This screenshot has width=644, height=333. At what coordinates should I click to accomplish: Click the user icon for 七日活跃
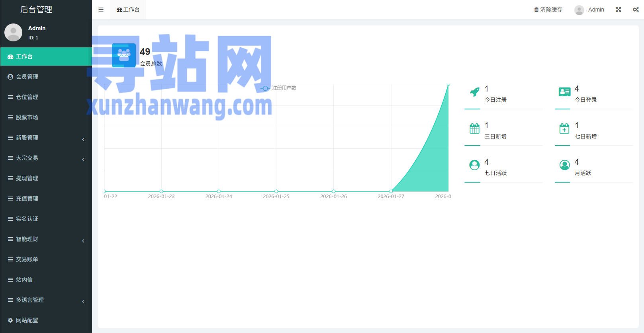[x=474, y=165]
